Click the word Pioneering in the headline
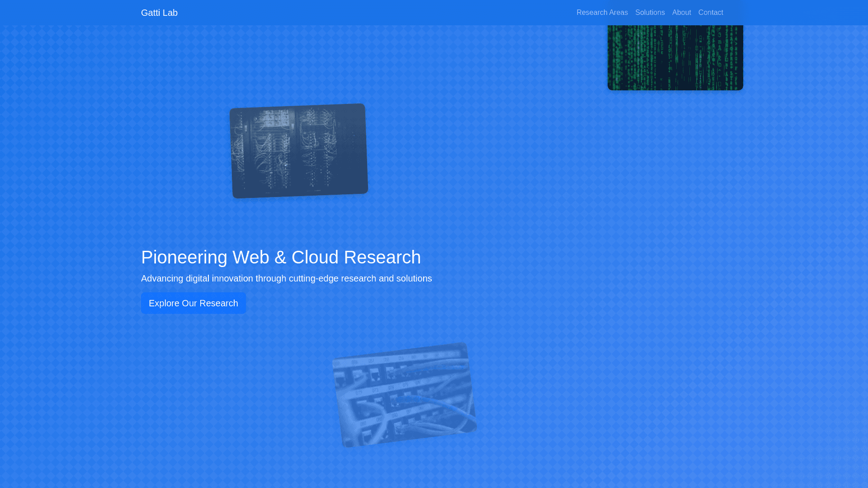 click(x=184, y=257)
